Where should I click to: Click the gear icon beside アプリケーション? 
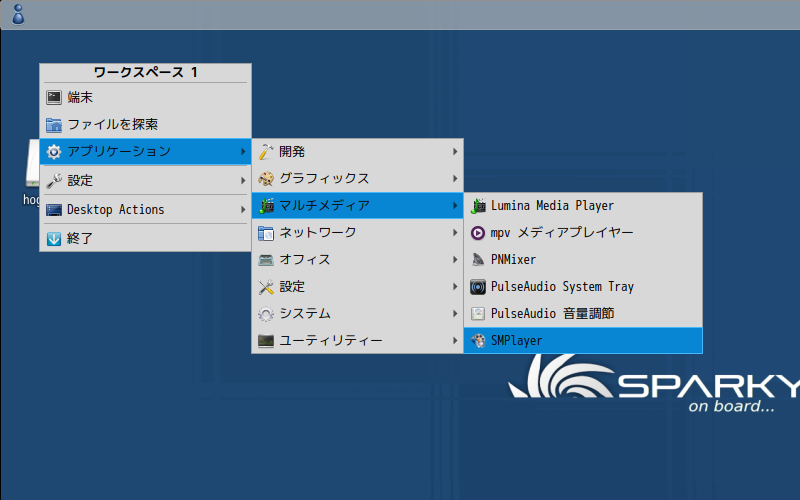pyautogui.click(x=54, y=152)
